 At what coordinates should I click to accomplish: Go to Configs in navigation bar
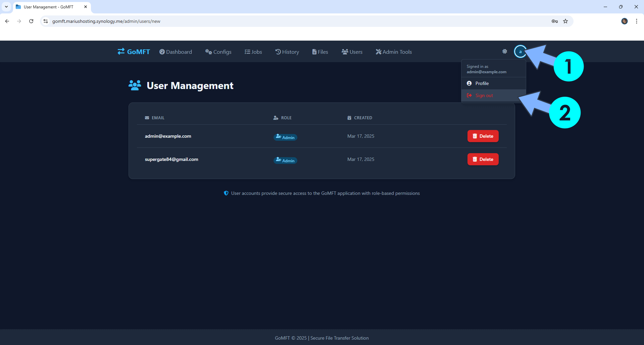pos(218,52)
